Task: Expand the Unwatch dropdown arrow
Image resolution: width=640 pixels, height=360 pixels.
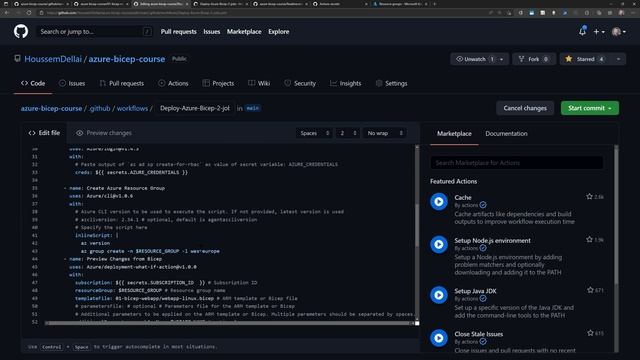Action: click(x=502, y=59)
